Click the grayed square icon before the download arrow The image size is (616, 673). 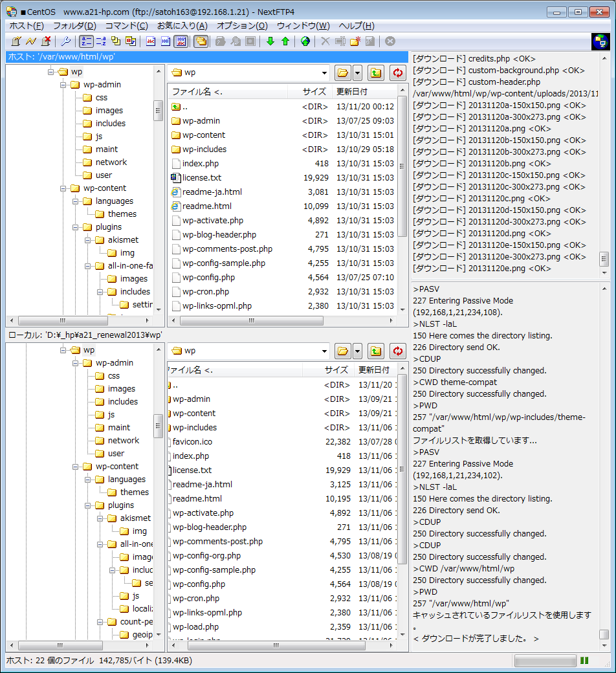coord(250,41)
